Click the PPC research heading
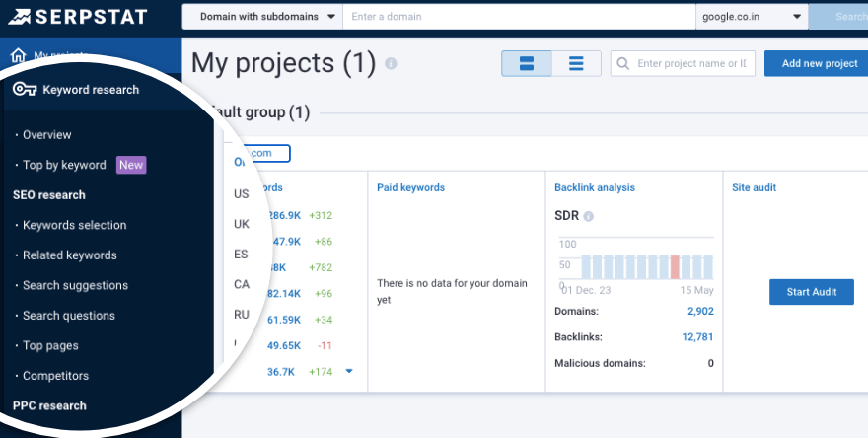This screenshot has width=868, height=438. [50, 405]
